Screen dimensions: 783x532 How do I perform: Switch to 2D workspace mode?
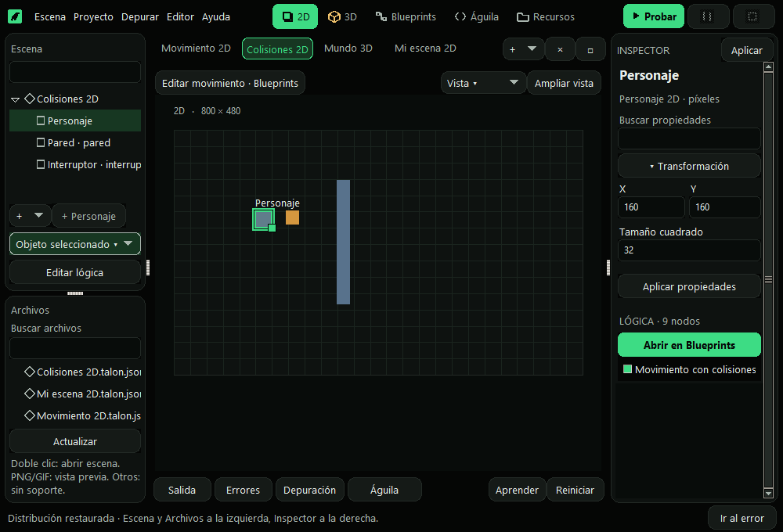tap(295, 16)
